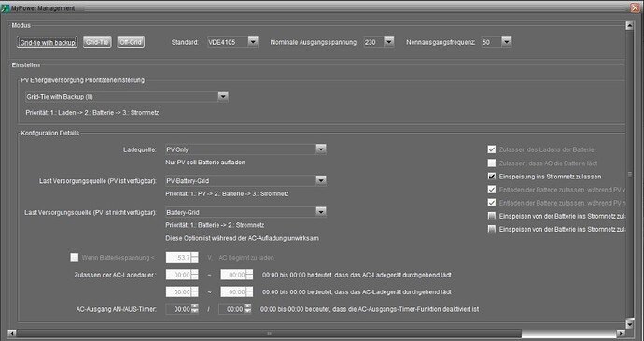Toggle Einspeisung ins Stromnetz zulassen checkbox
This screenshot has width=644, height=341.
click(x=492, y=176)
